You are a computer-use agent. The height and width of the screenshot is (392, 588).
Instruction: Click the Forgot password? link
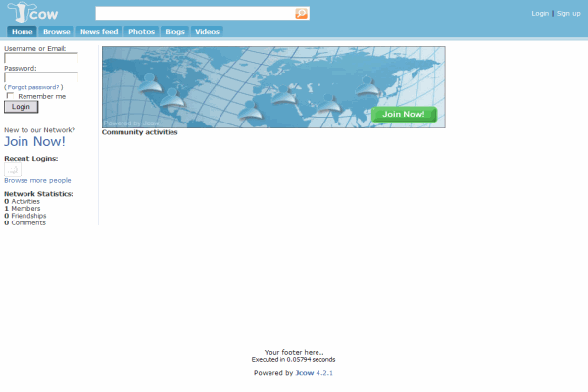34,87
